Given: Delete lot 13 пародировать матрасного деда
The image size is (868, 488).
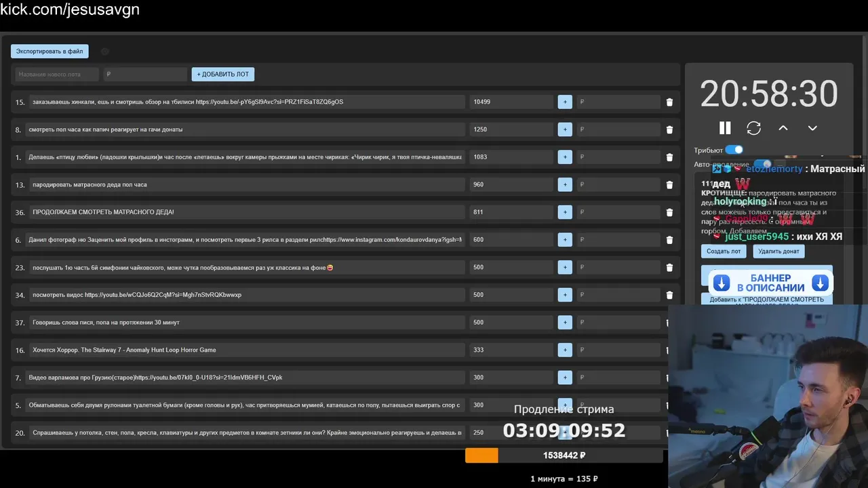Looking at the screenshot, I should coord(669,184).
